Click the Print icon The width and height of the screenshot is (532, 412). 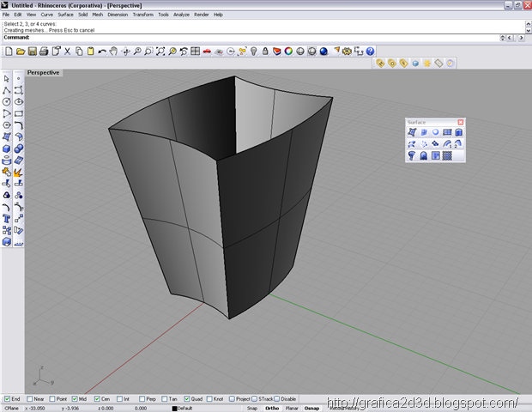44,51
